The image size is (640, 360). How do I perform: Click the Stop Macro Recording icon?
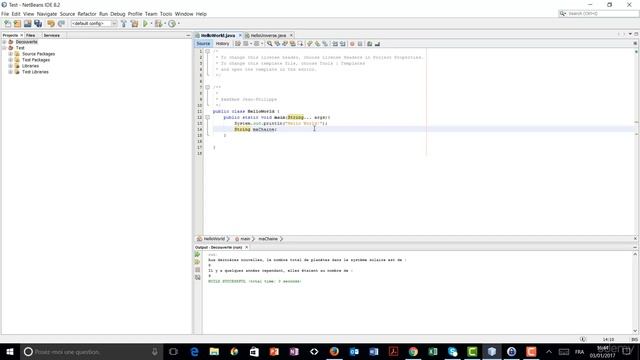pyautogui.click(x=360, y=44)
